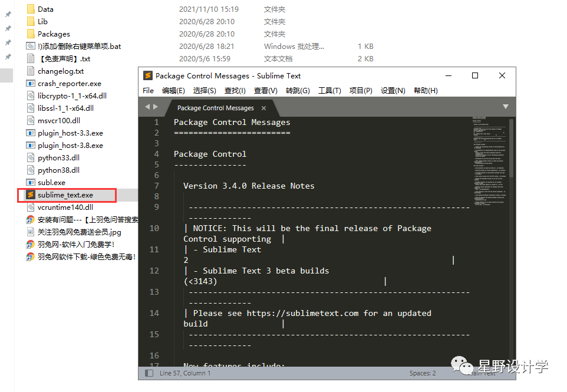Click the changelog.txt file icon

[x=31, y=71]
